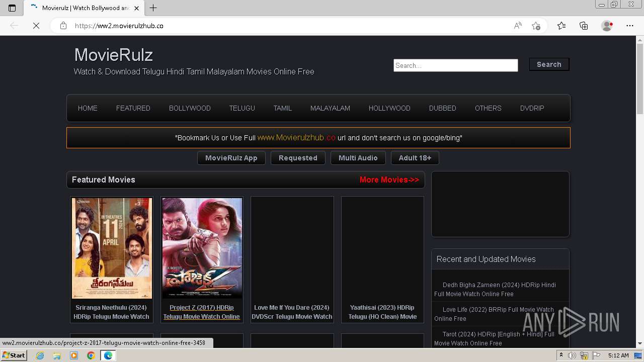Screen dimensions: 644x362
Task: Open Yaathisai (2023) HDRip title link
Action: 382,312
